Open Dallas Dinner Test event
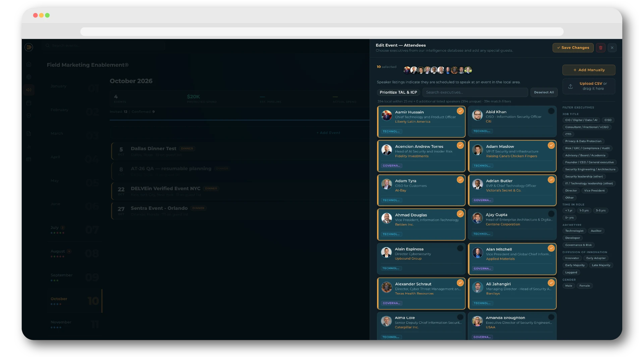Image resolution: width=644 pixels, height=362 pixels. [x=240, y=151]
